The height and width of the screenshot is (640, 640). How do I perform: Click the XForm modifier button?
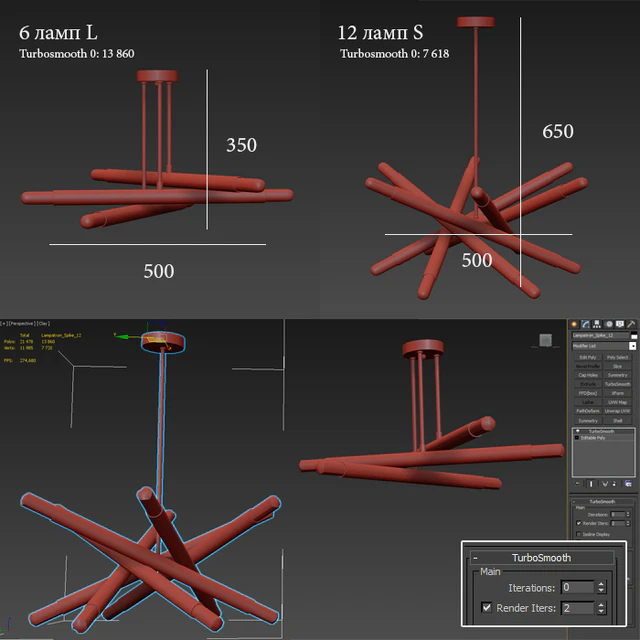tap(617, 393)
